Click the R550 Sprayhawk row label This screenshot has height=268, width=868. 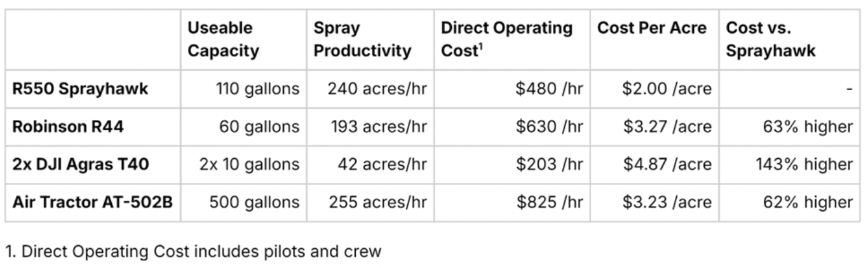81,89
